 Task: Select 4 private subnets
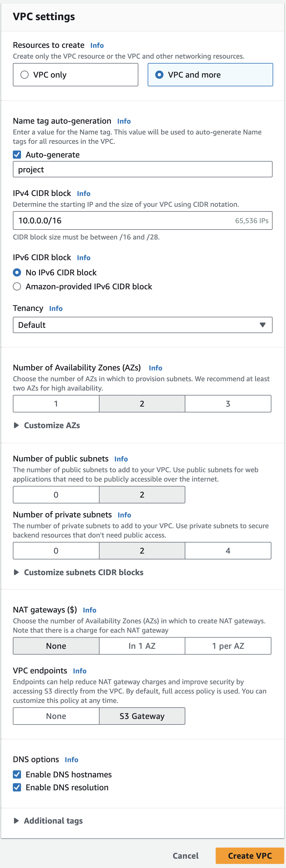point(228,551)
